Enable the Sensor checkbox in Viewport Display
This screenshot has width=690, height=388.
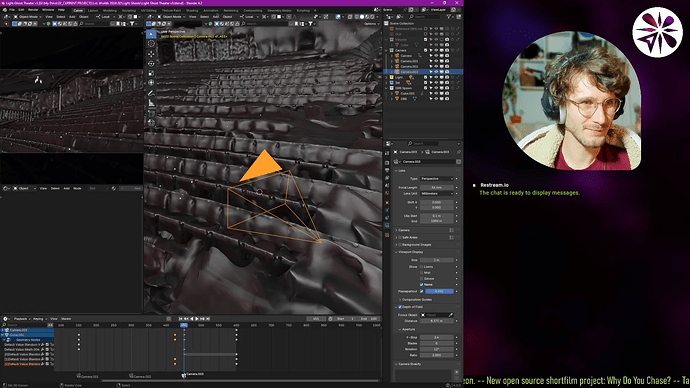click(x=421, y=278)
